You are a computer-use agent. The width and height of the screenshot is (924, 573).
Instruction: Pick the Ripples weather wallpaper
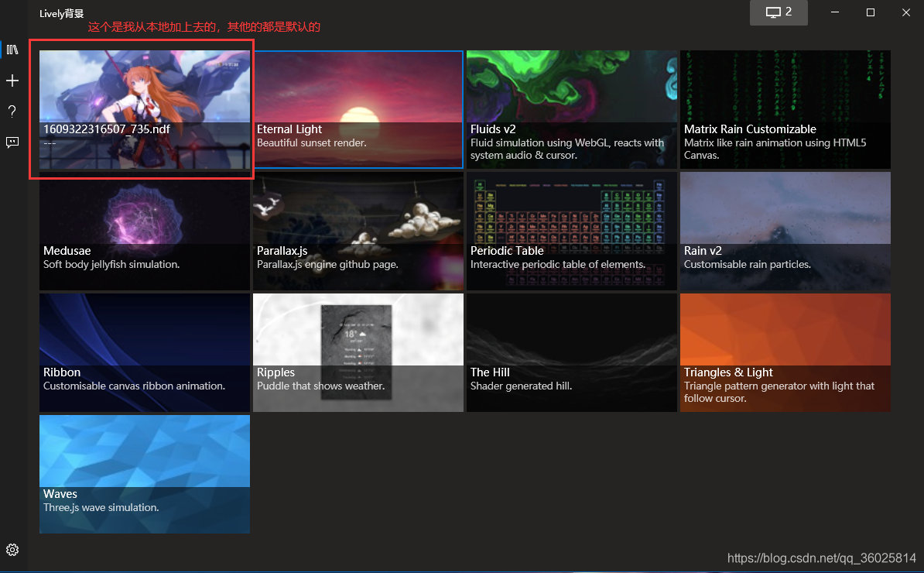pyautogui.click(x=358, y=352)
